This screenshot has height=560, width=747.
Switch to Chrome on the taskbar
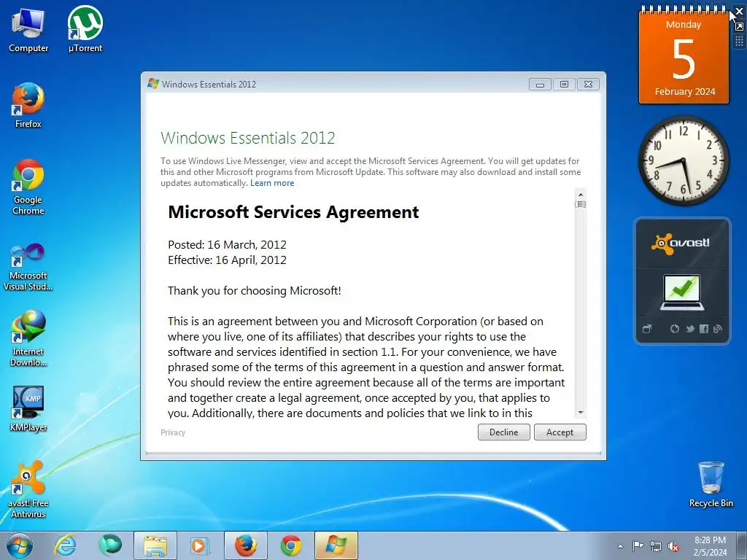point(290,545)
